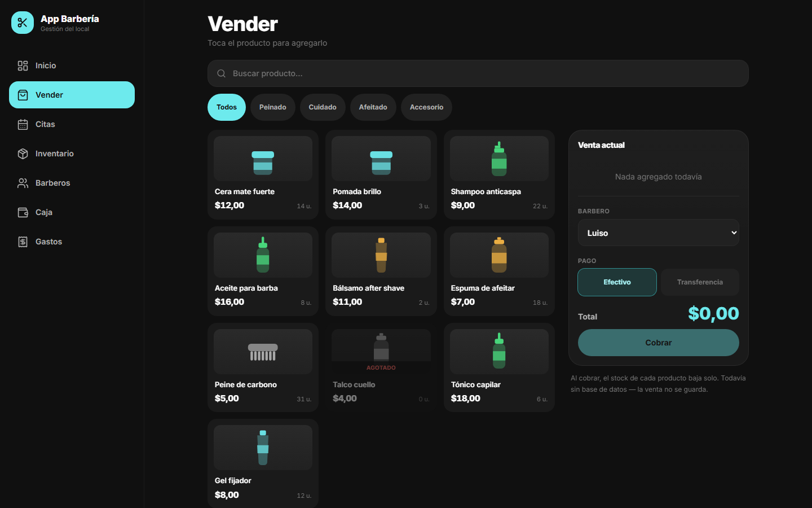
Task: Filter products by Todos
Action: (227, 107)
